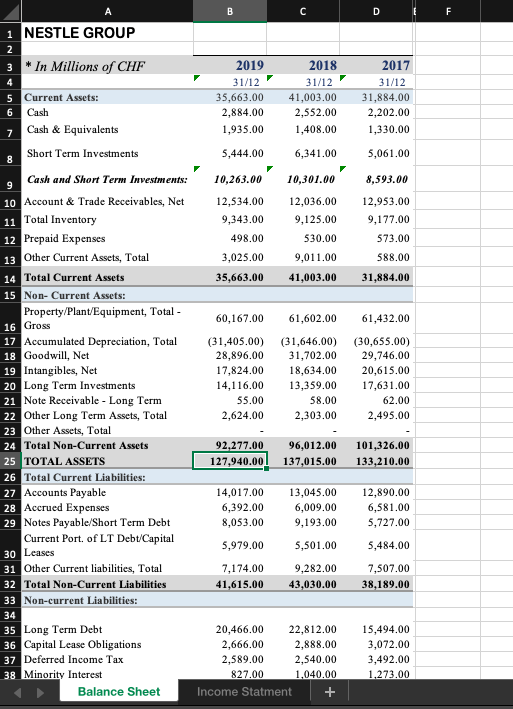Screen dimensions: 513x709
Task: Select TOTAL ASSETS 2019 cell 127,940.00
Action: 230,461
